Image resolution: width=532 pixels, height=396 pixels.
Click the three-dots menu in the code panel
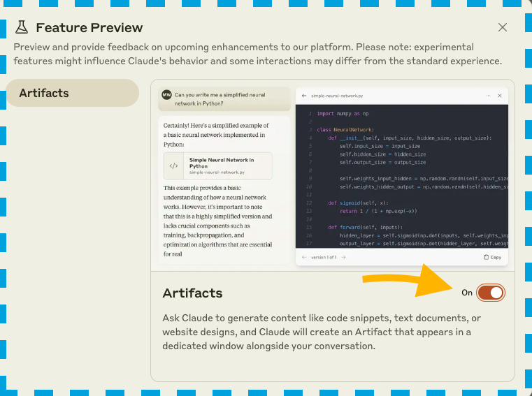point(488,95)
